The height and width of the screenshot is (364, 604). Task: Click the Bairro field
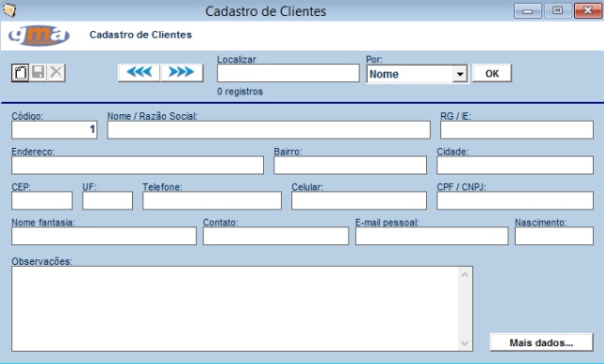click(350, 165)
